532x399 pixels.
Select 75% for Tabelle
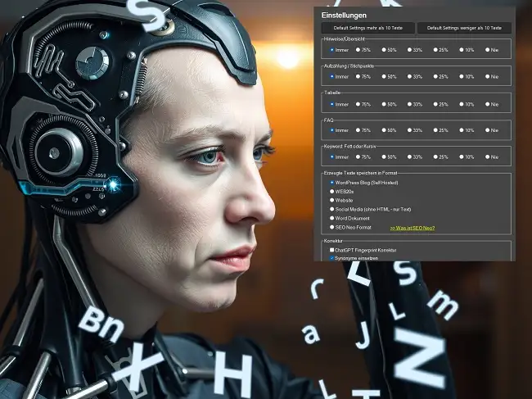point(358,104)
